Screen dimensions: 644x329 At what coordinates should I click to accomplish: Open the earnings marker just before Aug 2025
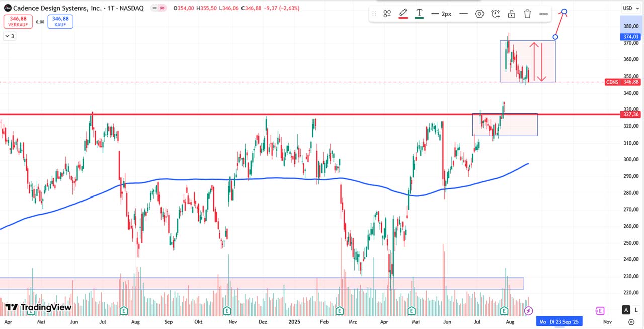point(505,310)
